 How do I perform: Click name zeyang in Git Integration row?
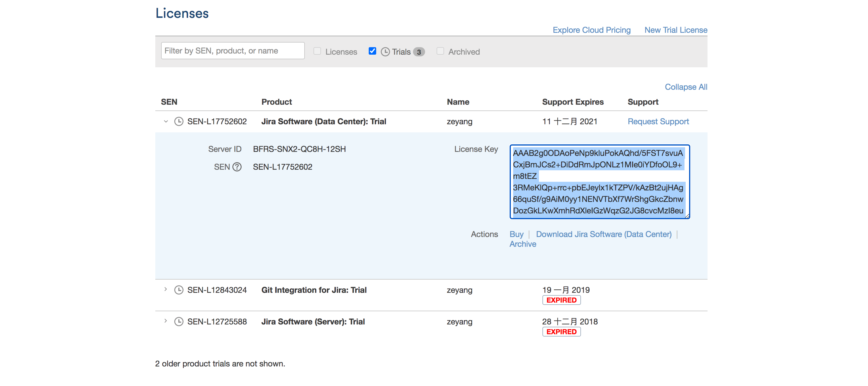pyautogui.click(x=460, y=290)
